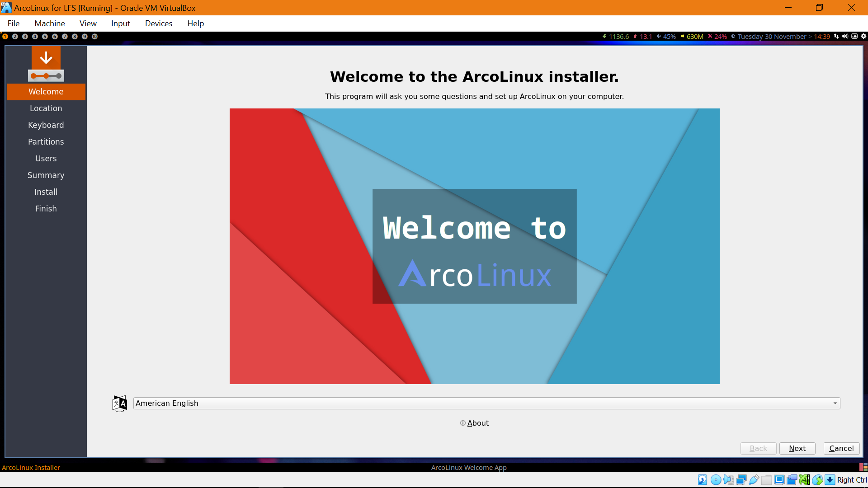Select the Welcome step in sidebar

click(46, 92)
